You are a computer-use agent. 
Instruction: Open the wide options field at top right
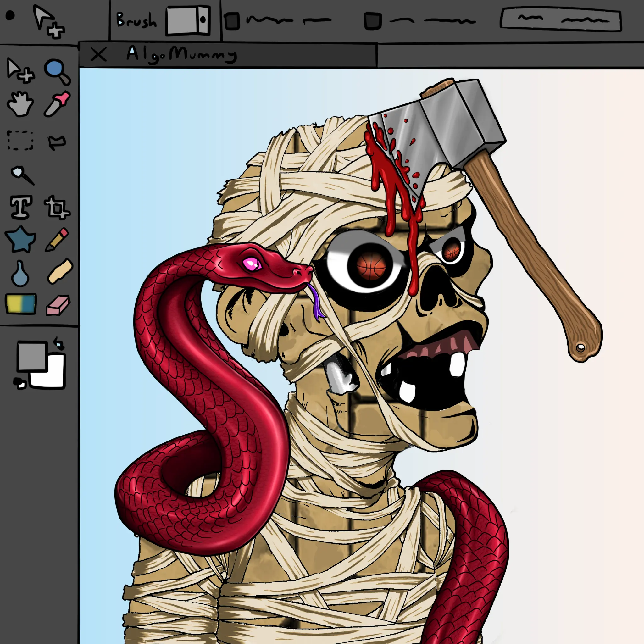(561, 20)
